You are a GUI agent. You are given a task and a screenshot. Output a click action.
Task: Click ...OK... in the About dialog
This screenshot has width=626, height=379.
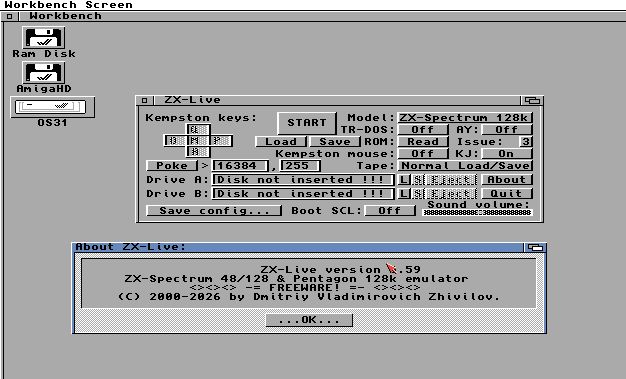click(x=309, y=320)
